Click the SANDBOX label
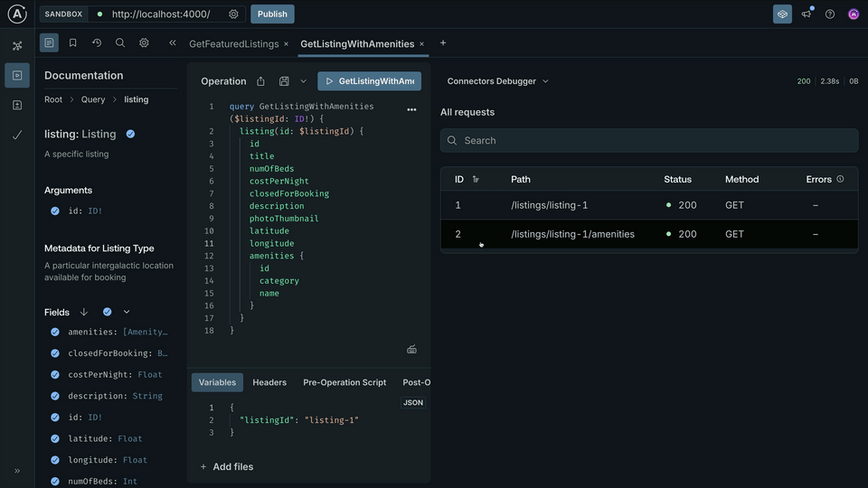Viewport: 868px width, 488px height. [x=63, y=14]
